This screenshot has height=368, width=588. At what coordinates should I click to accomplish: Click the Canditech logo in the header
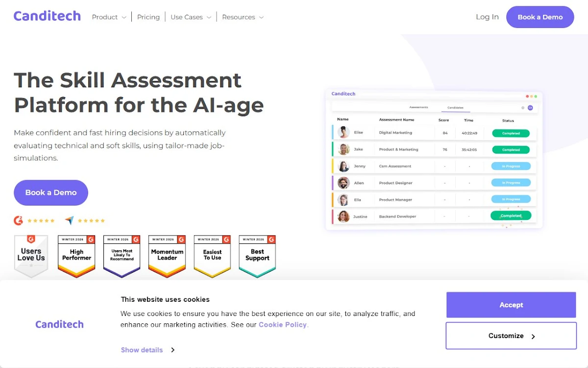tap(47, 16)
